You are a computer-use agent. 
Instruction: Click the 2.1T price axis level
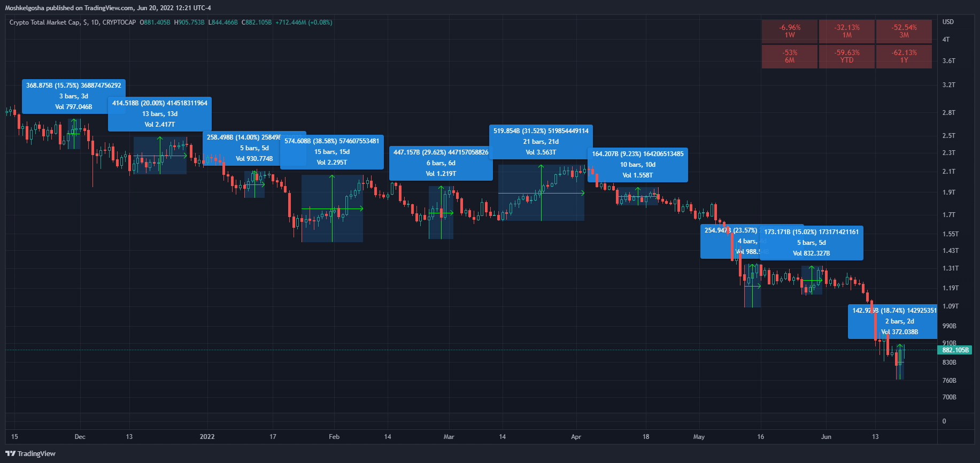(x=949, y=172)
